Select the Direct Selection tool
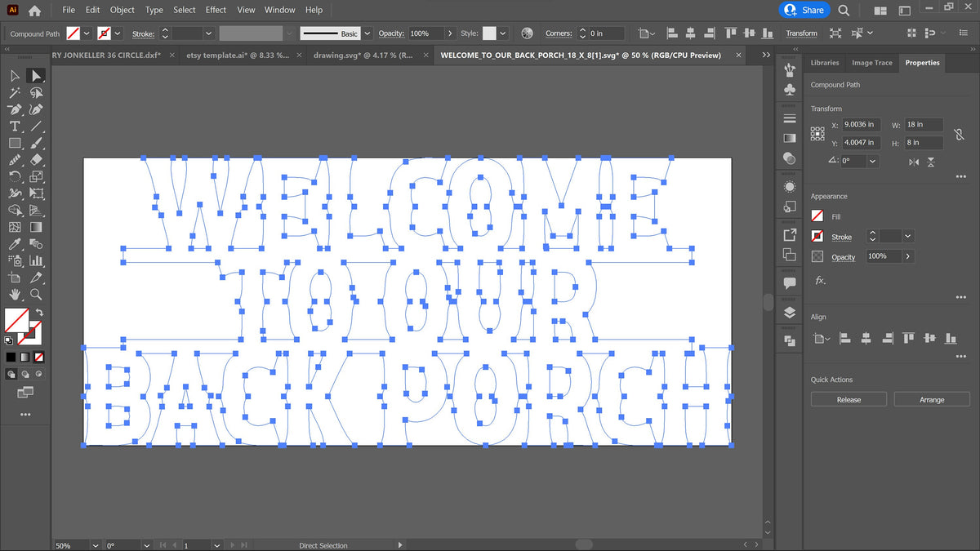Screen dimensions: 980x551 click(36, 75)
